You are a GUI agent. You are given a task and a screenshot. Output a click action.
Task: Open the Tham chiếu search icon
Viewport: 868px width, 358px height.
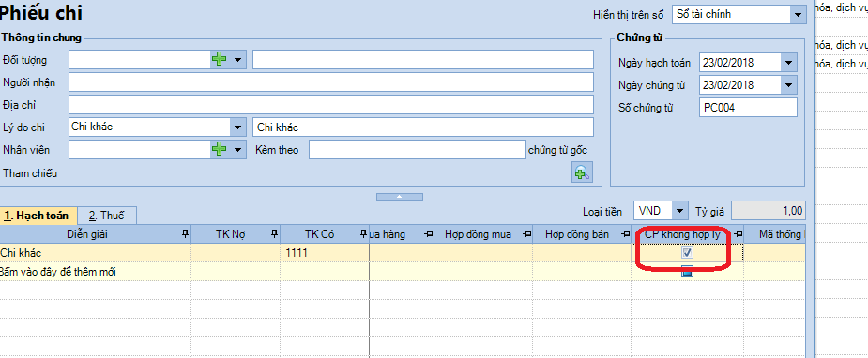pyautogui.click(x=582, y=173)
